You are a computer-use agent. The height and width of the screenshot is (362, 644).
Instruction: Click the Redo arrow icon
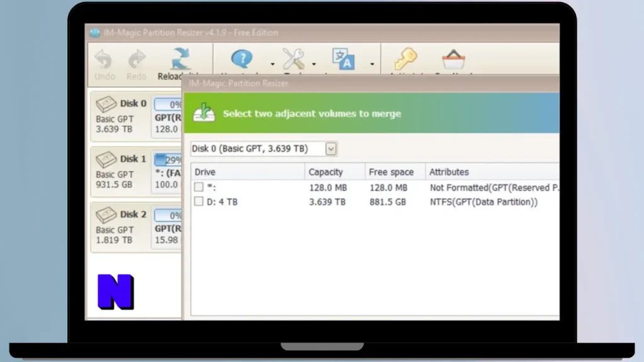(136, 60)
